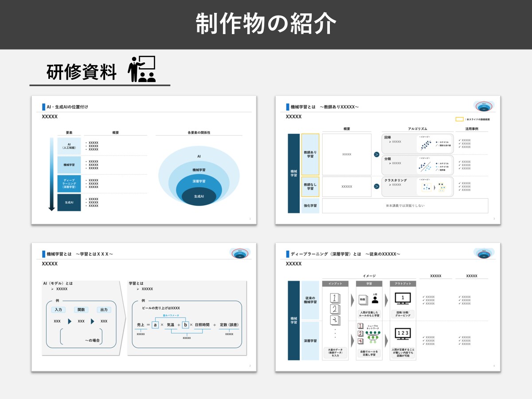Click the 従来の機械学習 row label
Viewport: 532px width, 399px height.
pos(310,300)
